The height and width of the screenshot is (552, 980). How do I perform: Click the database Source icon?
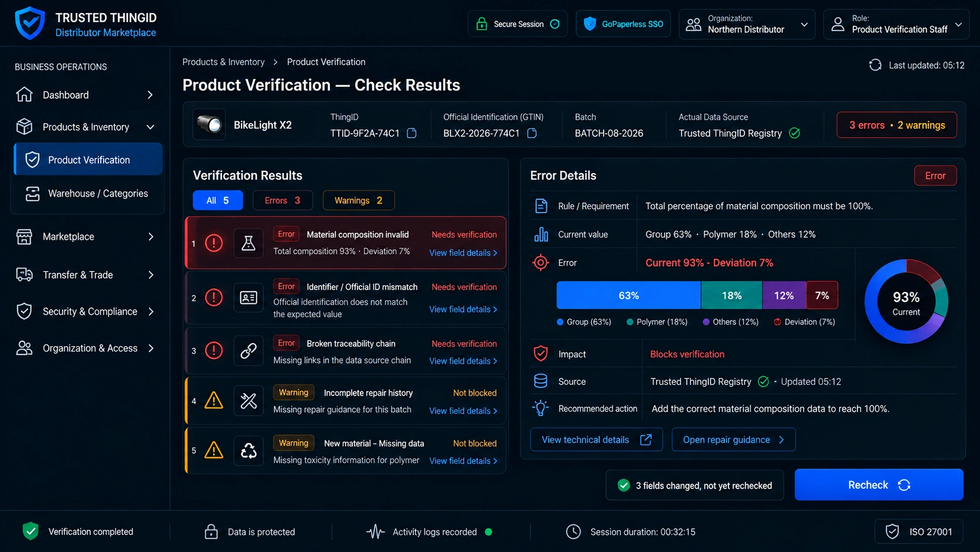point(540,381)
